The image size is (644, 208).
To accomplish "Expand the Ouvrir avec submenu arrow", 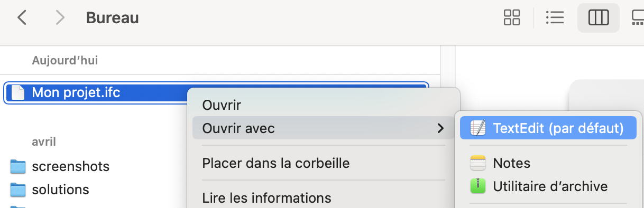I will [x=440, y=128].
